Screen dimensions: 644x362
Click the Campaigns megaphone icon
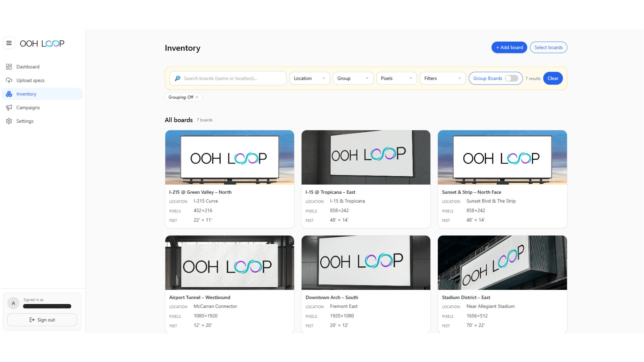9,108
